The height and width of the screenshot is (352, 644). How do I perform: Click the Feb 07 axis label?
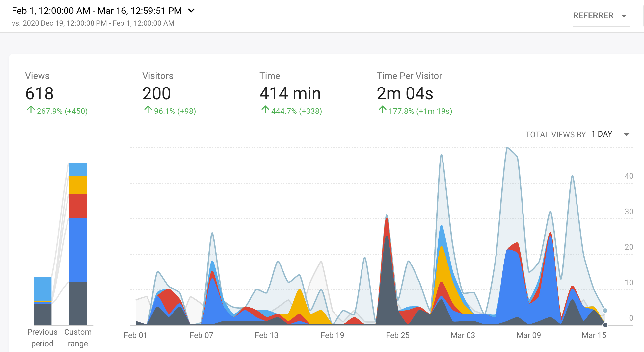point(201,335)
